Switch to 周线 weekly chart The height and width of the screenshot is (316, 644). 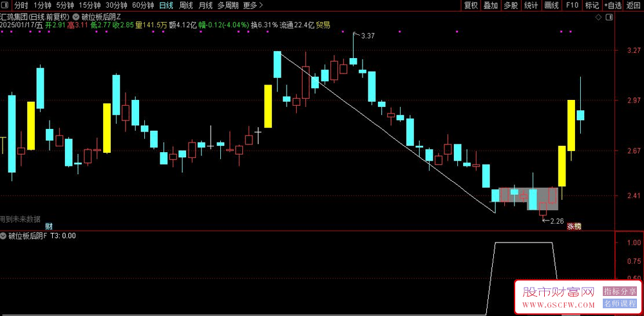click(186, 5)
